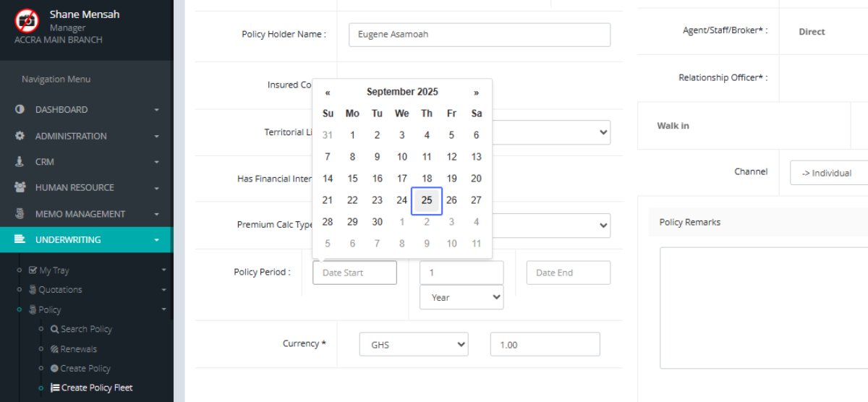Click the Memo Management icon
Viewport: 868px width, 402px height.
pos(20,214)
